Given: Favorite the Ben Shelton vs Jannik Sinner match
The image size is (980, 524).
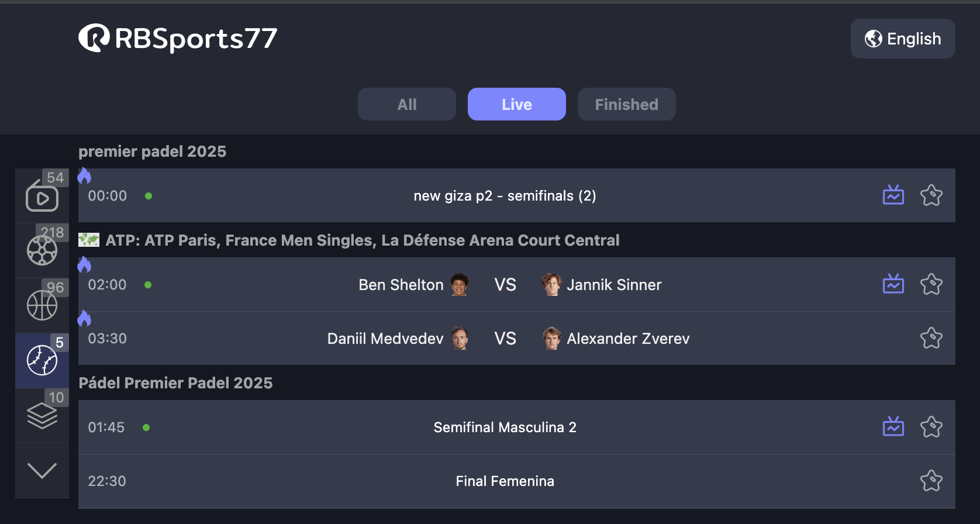Looking at the screenshot, I should tap(932, 284).
